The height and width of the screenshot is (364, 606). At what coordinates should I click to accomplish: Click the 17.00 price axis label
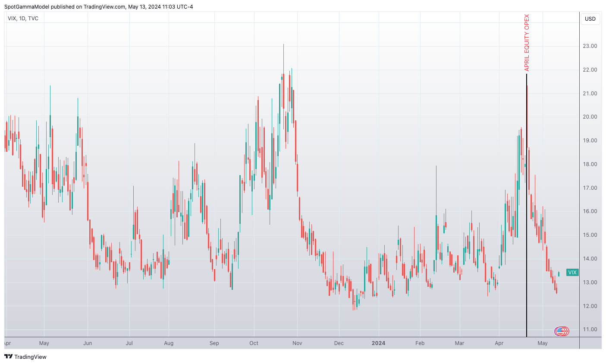pos(590,188)
